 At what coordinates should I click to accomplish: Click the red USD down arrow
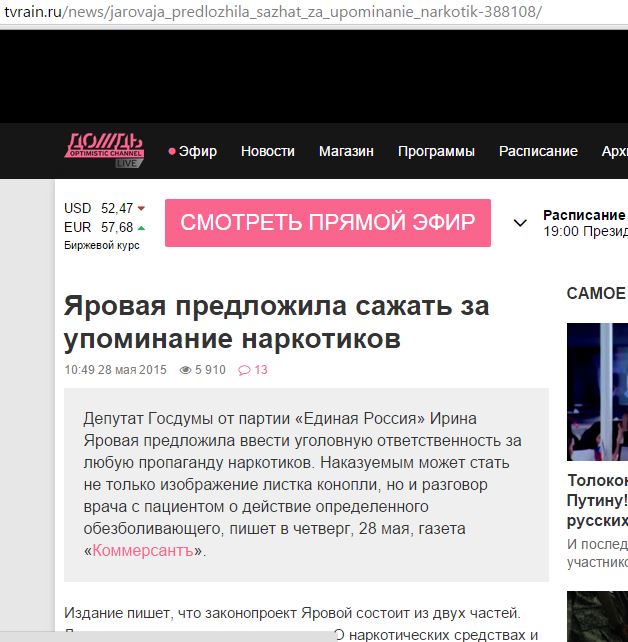click(x=141, y=208)
